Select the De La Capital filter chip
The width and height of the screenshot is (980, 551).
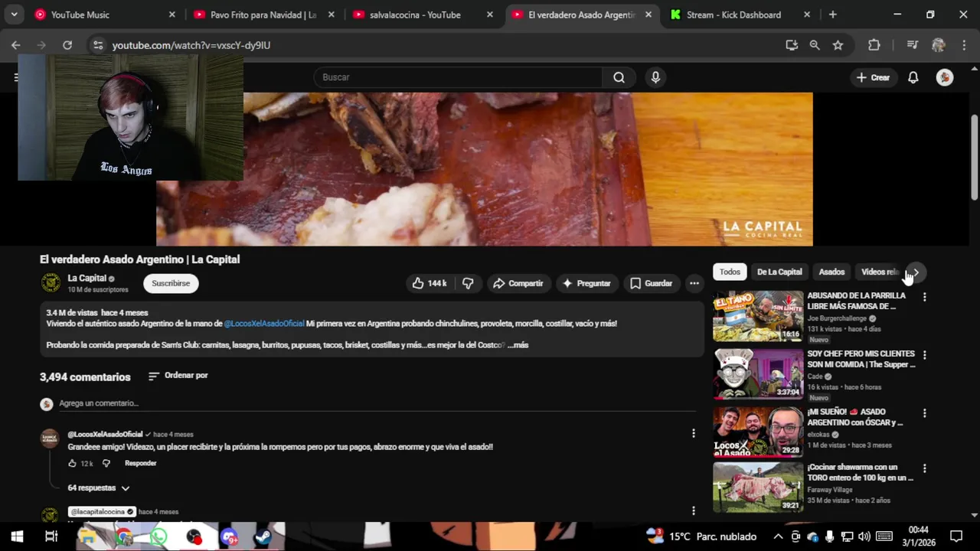point(779,272)
